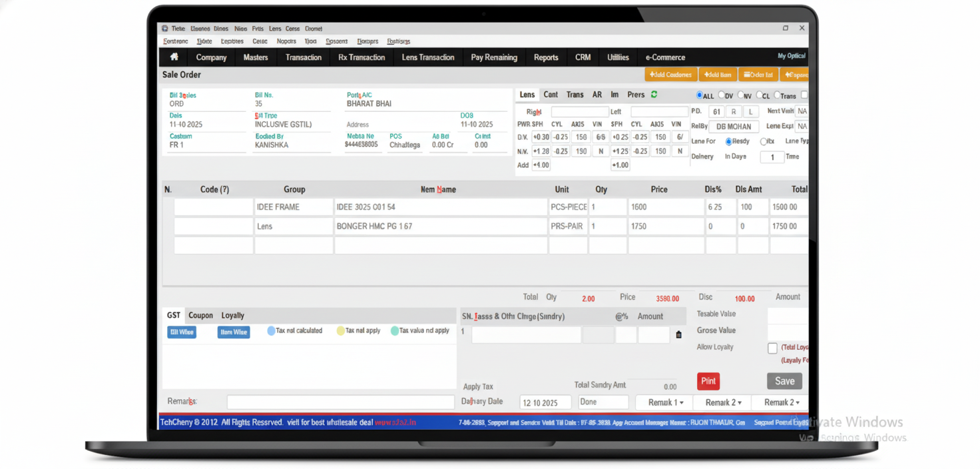Screen dimensions: 980x469
Task: Open the Done status dropdown field
Action: coord(603,402)
